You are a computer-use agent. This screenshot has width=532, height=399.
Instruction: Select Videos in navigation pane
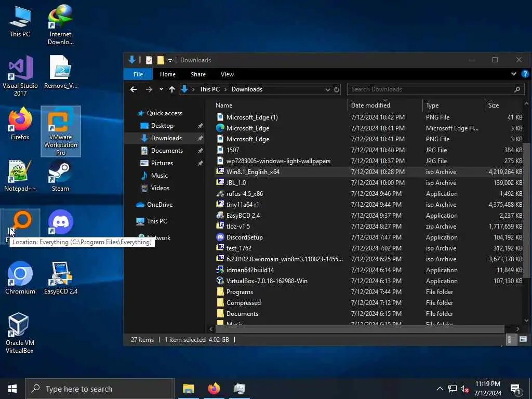point(160,188)
